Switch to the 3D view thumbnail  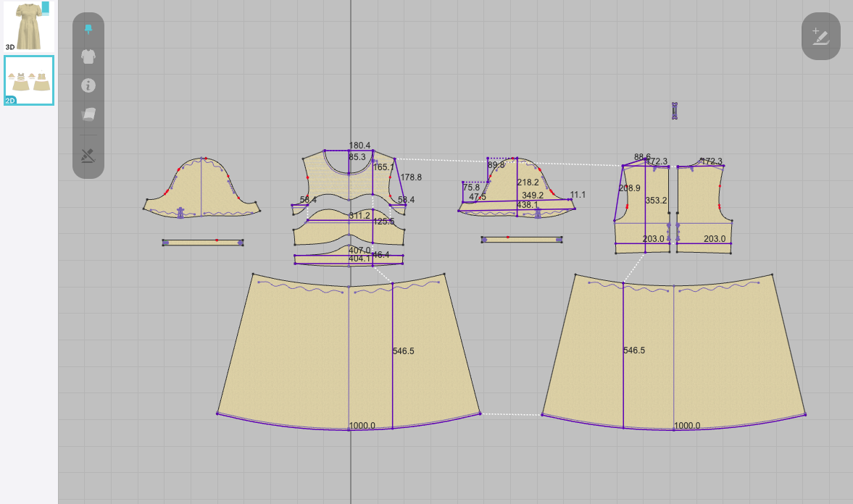pos(28,28)
